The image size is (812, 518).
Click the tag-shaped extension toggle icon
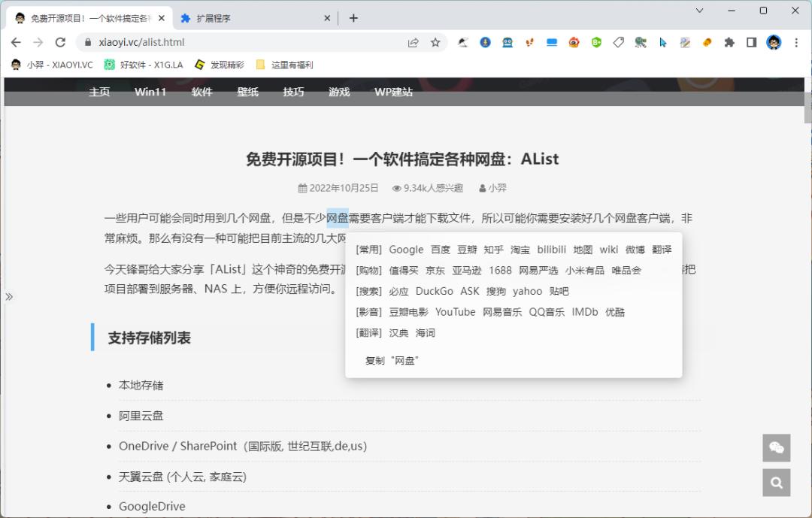[x=618, y=43]
